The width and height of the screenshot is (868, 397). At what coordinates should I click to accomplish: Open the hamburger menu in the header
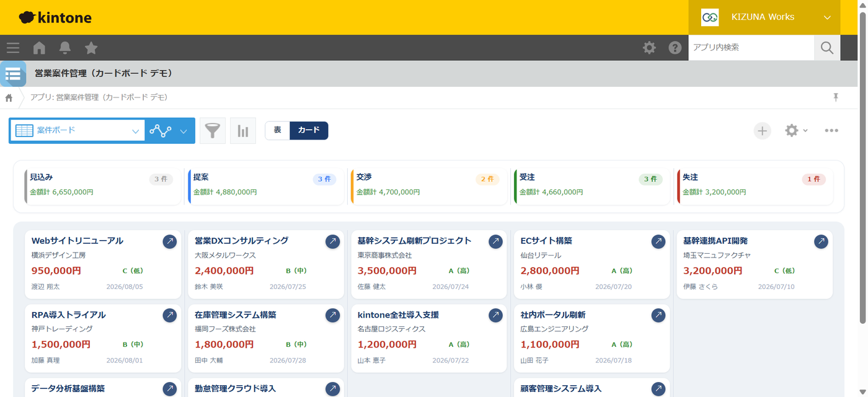click(x=13, y=48)
